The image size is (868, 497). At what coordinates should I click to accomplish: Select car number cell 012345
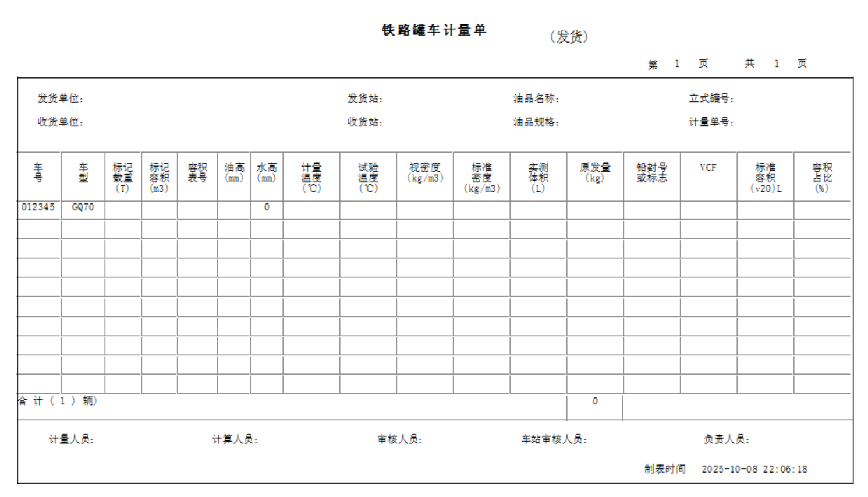38,207
